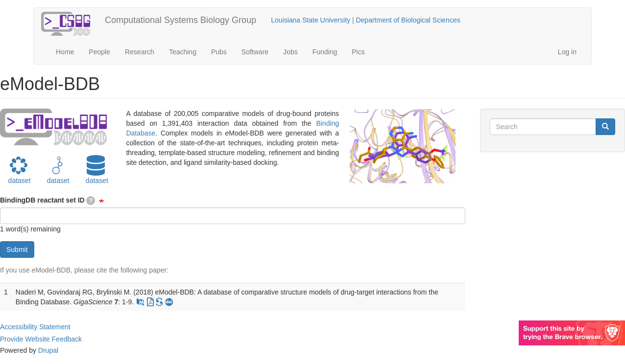The width and height of the screenshot is (625, 364).
Task: Click the CSBG computer logo
Action: [66, 23]
